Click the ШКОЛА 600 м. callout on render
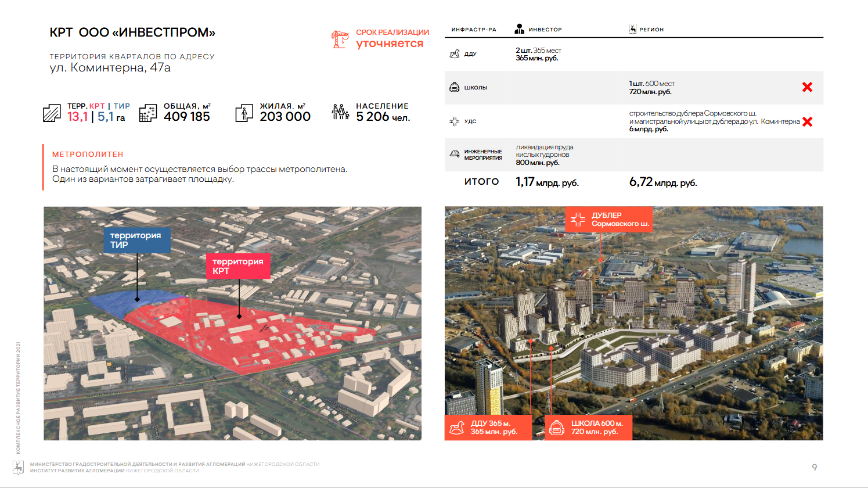Viewport: 868px width, 488px height. coord(588,428)
